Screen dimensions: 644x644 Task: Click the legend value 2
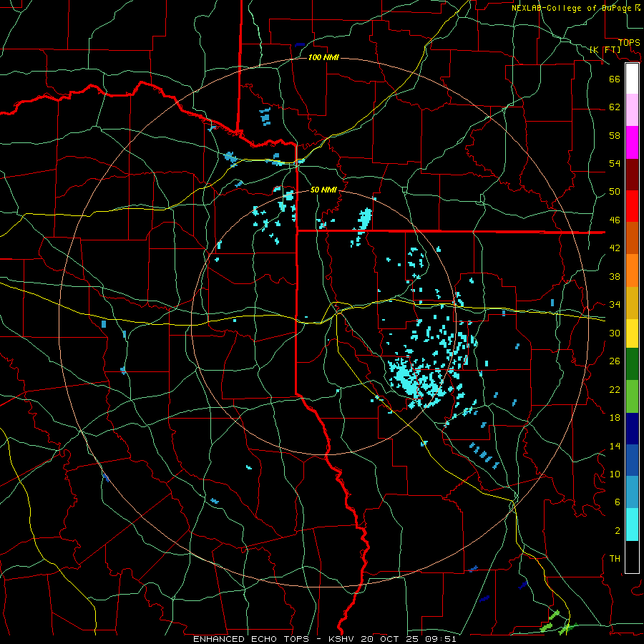(617, 531)
